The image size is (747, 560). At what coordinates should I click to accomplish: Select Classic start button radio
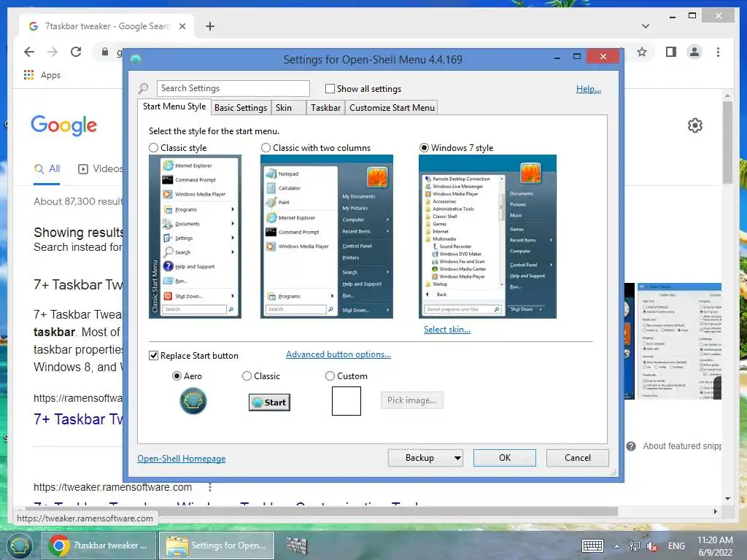point(247,376)
